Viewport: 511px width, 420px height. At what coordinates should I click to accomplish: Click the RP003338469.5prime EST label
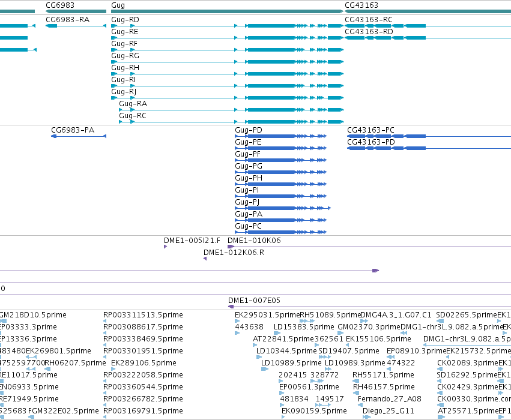click(143, 339)
